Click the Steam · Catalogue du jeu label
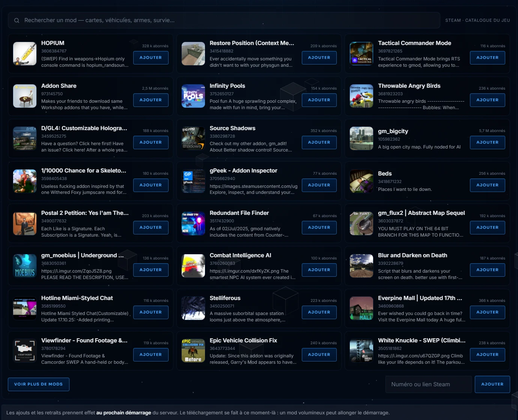The width and height of the screenshot is (518, 420). point(477,20)
